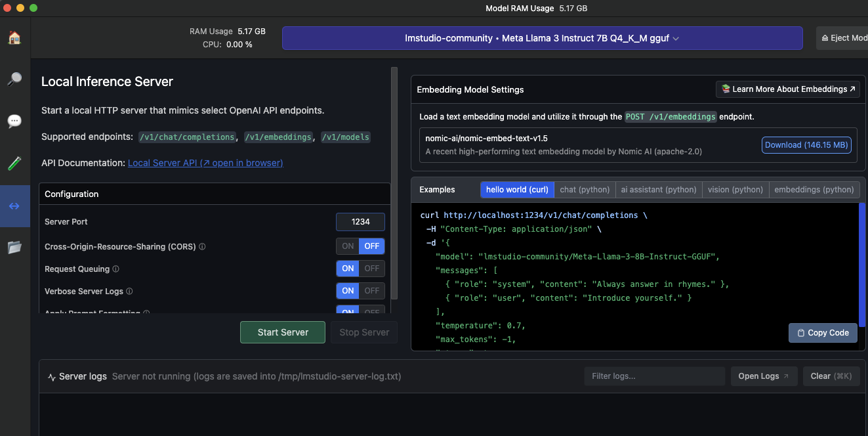This screenshot has height=436, width=868.
Task: Turn CORS ON
Action: pyautogui.click(x=348, y=246)
